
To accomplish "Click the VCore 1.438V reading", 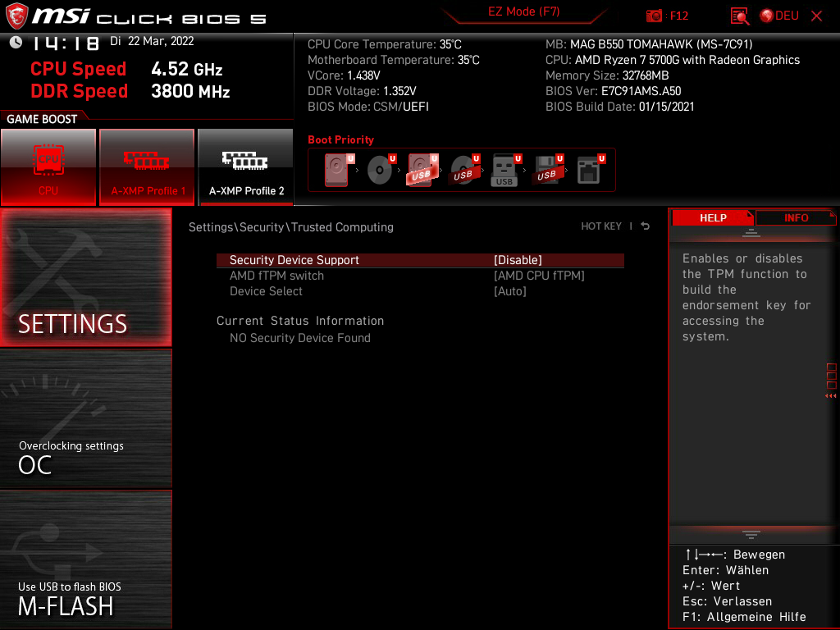I will 344,75.
